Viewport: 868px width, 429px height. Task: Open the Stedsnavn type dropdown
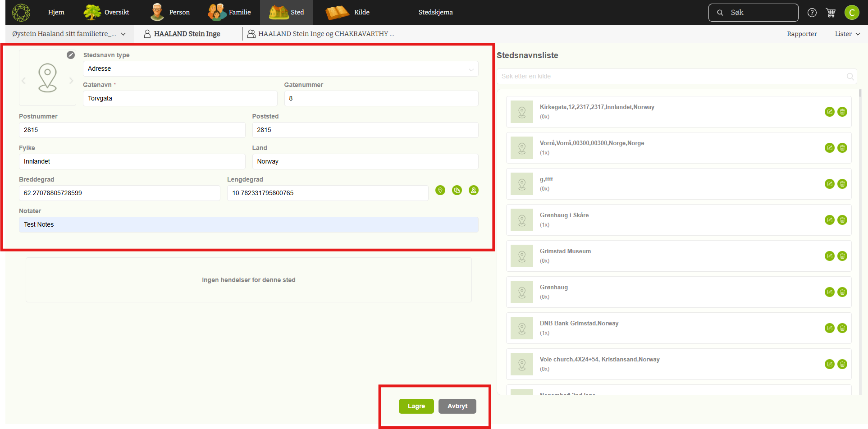[280, 69]
